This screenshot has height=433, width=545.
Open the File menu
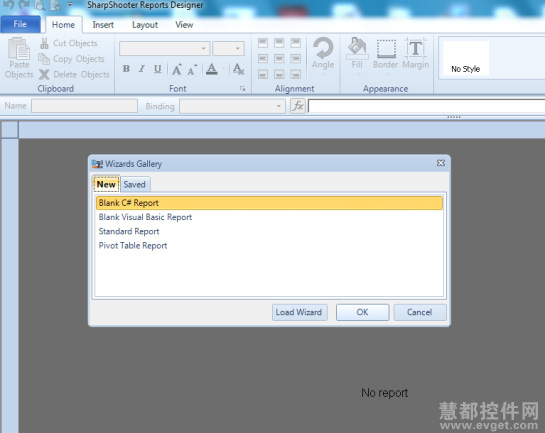click(20, 24)
